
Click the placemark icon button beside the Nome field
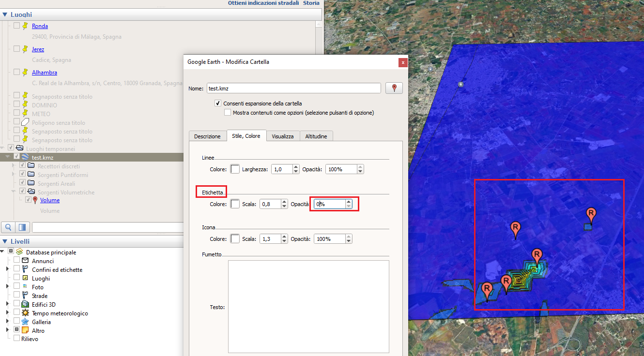point(394,88)
